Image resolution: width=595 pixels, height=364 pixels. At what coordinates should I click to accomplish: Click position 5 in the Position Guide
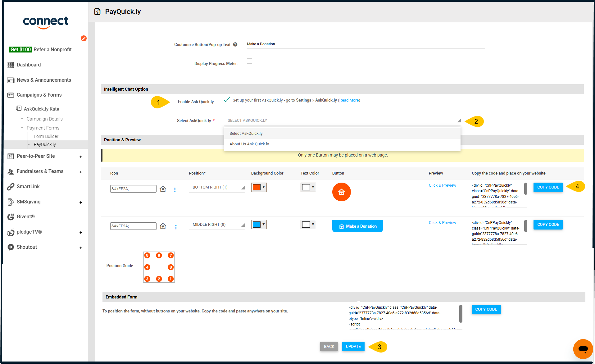(x=147, y=255)
